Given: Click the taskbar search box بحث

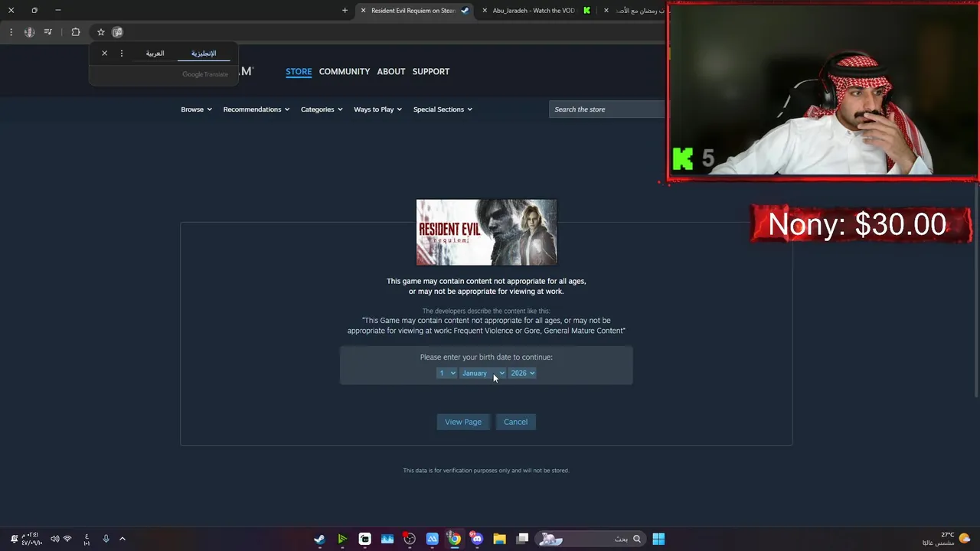Looking at the screenshot, I should tap(590, 539).
